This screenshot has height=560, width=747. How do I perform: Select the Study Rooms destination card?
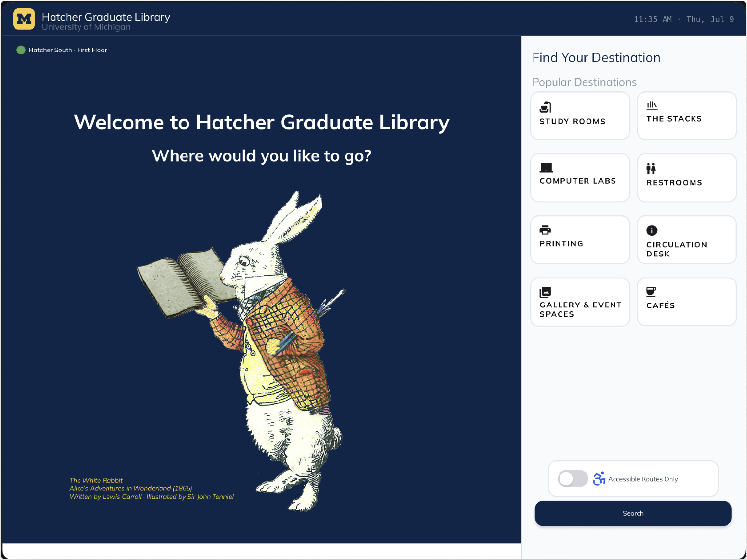tap(580, 116)
